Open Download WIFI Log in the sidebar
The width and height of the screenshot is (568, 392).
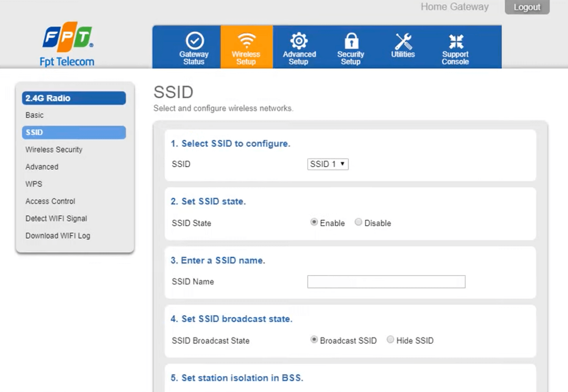(58, 236)
